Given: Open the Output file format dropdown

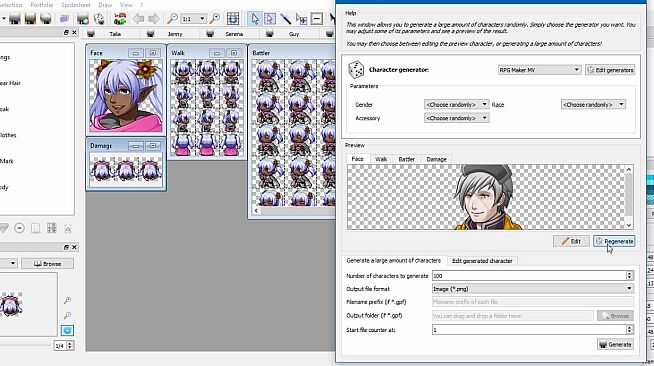Looking at the screenshot, I should 533,288.
